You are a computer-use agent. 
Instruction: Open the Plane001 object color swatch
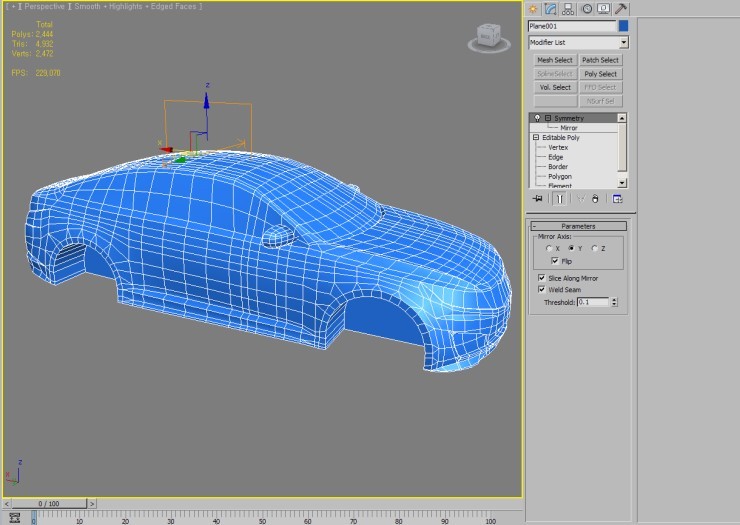[623, 26]
